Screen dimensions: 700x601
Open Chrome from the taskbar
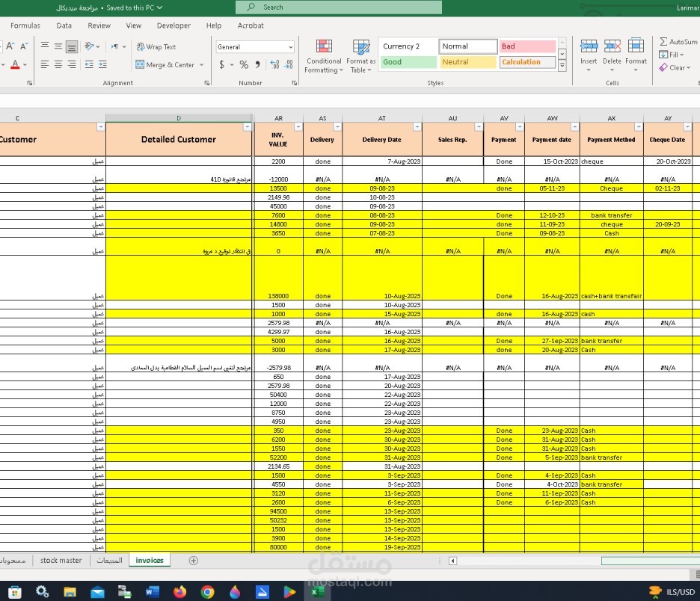tap(207, 591)
